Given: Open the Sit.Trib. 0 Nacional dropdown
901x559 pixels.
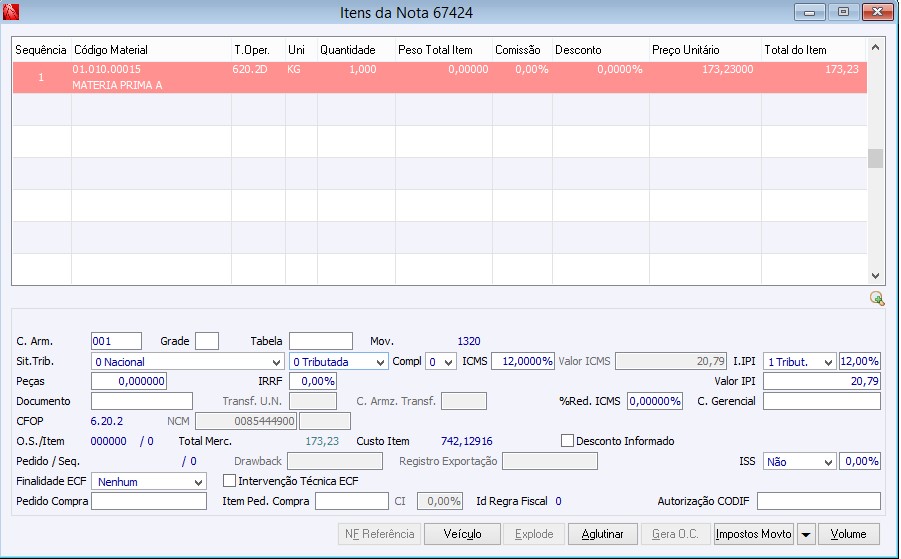Looking at the screenshot, I should [x=187, y=362].
